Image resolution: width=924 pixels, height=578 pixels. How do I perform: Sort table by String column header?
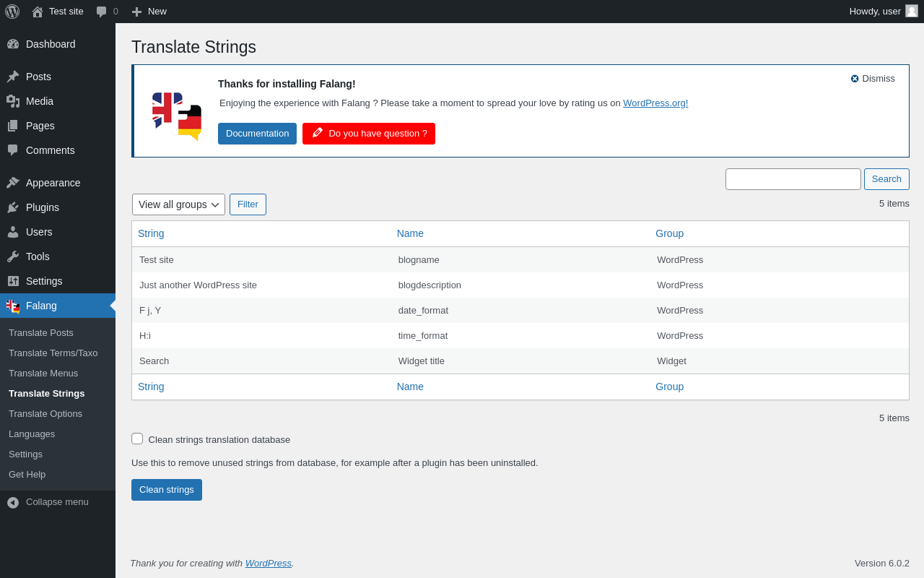click(151, 233)
